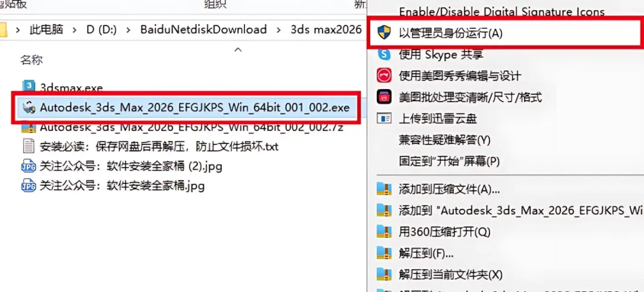
Task: Click the 美图批处理 dark app icon
Action: [x=385, y=97]
